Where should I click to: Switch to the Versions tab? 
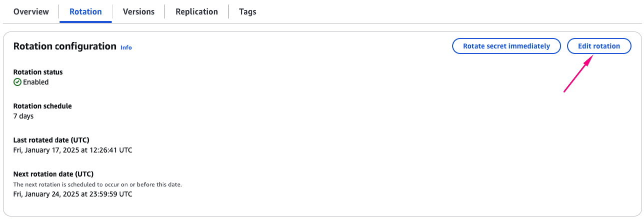[x=138, y=11]
